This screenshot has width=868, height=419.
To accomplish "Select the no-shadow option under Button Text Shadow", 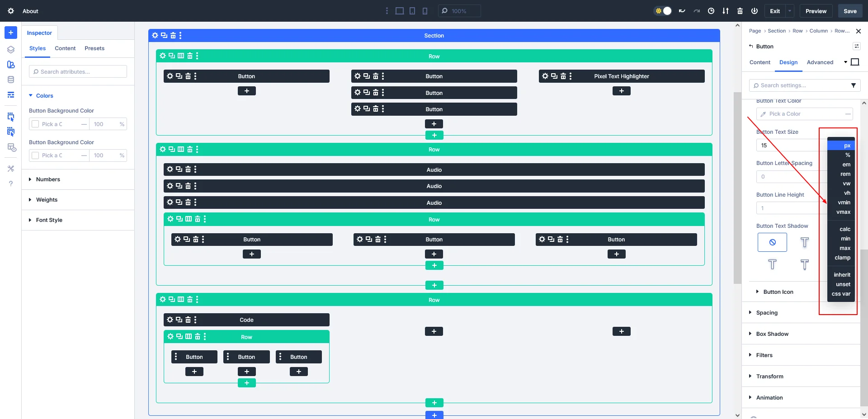I will click(772, 242).
